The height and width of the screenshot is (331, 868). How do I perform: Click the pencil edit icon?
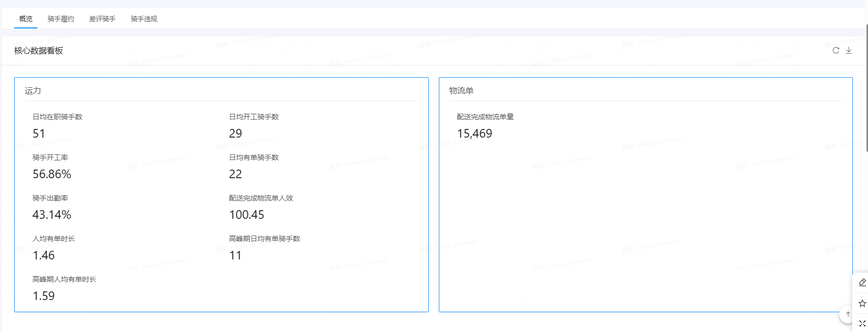point(862,282)
